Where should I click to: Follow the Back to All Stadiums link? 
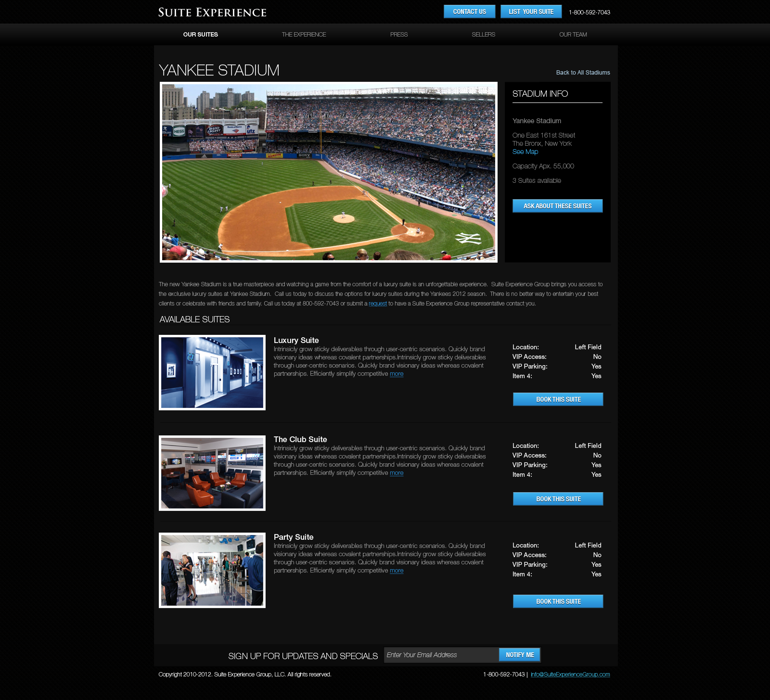point(583,73)
